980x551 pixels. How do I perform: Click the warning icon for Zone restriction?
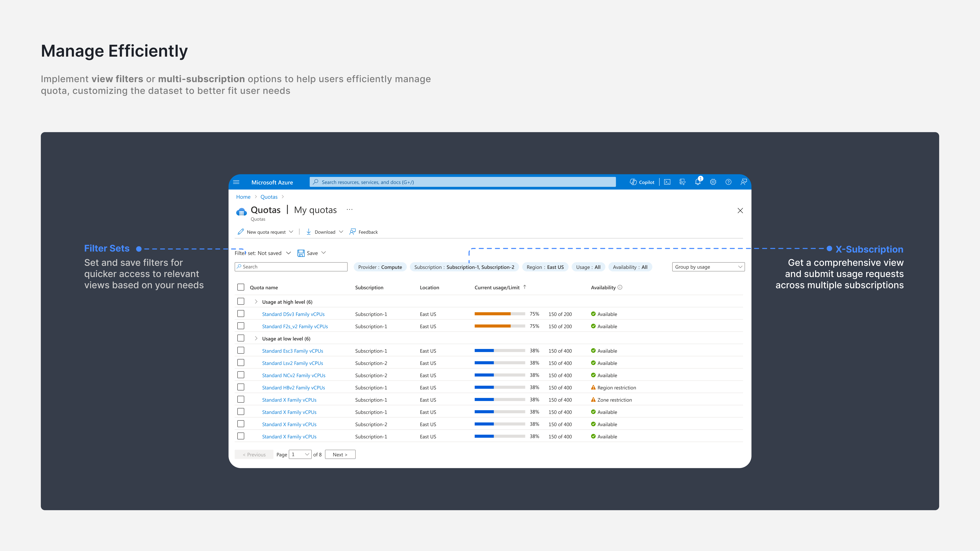(593, 400)
